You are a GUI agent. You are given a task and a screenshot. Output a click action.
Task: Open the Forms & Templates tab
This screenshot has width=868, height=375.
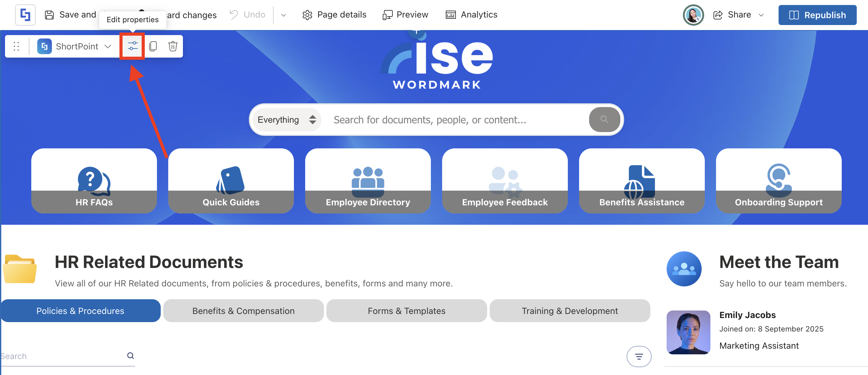pyautogui.click(x=406, y=311)
